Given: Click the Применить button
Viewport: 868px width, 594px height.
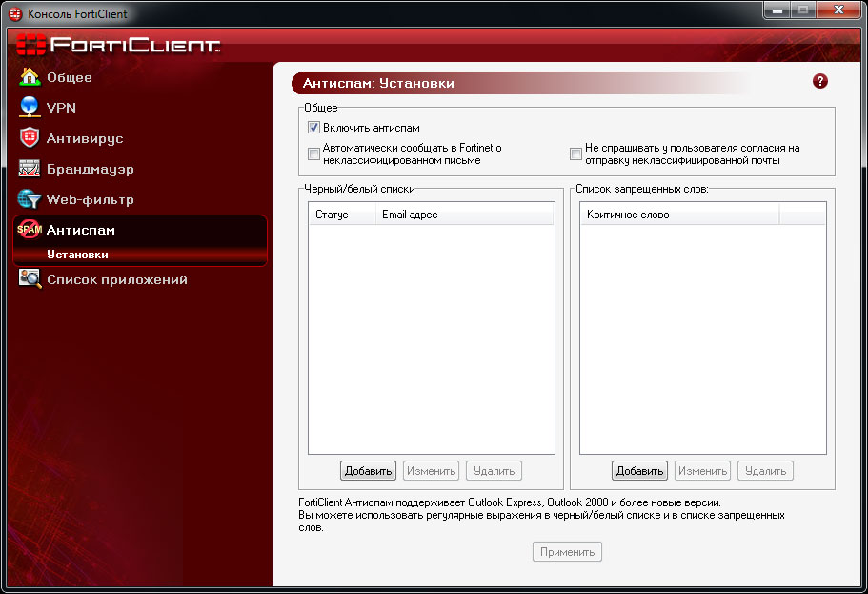Looking at the screenshot, I should coord(568,551).
